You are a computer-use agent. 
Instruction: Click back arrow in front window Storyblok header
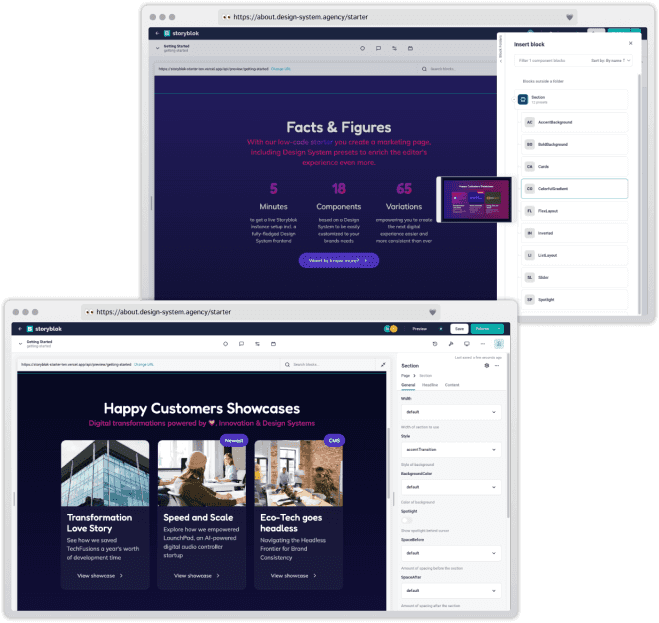click(x=20, y=329)
